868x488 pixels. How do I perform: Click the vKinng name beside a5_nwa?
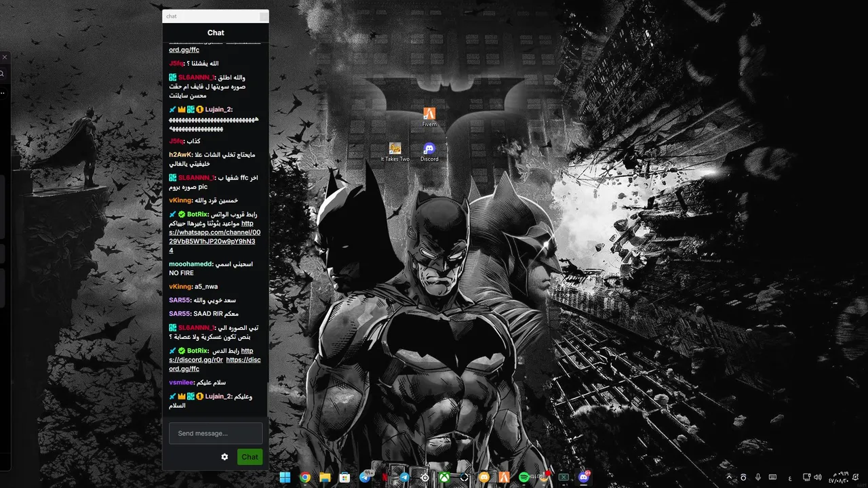[181, 287]
